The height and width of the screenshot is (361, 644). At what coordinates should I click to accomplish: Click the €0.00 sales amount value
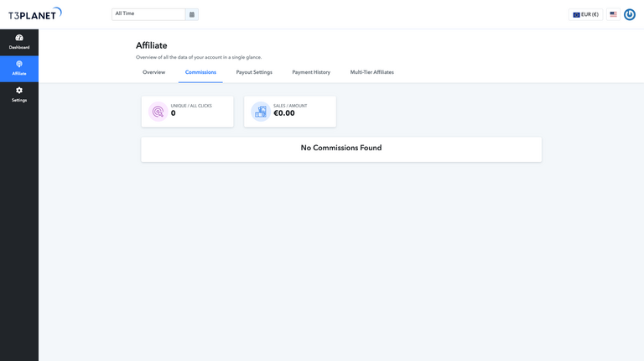(284, 113)
